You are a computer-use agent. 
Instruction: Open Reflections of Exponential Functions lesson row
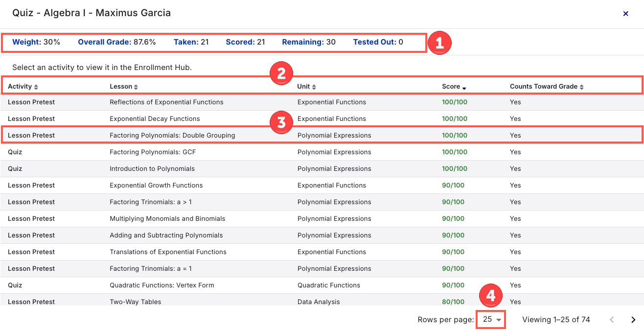pos(322,102)
